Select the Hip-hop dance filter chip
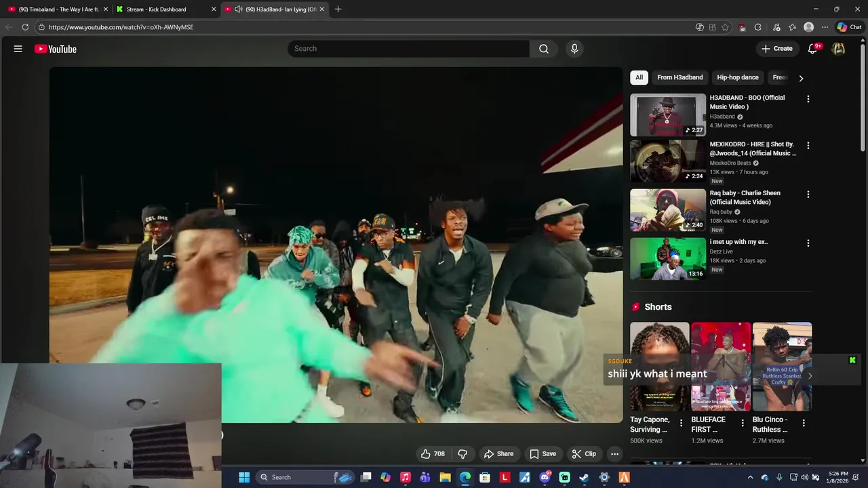 [738, 77]
